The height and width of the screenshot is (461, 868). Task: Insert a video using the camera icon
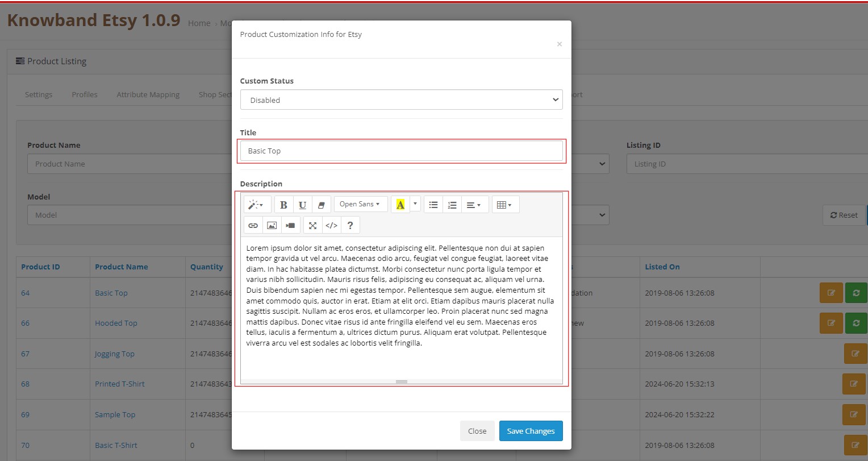tap(291, 225)
